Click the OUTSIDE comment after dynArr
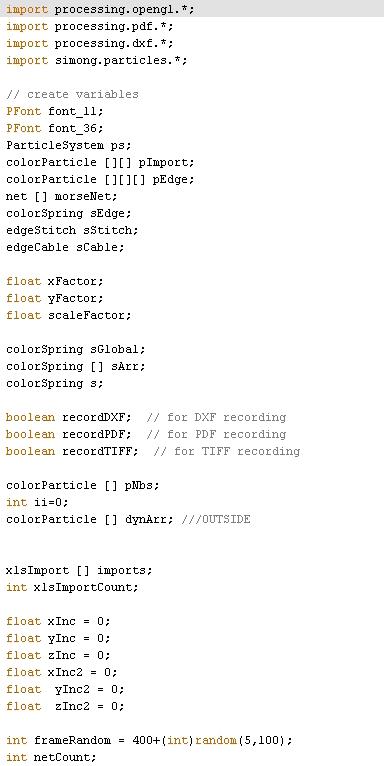The image size is (384, 766). (215, 519)
